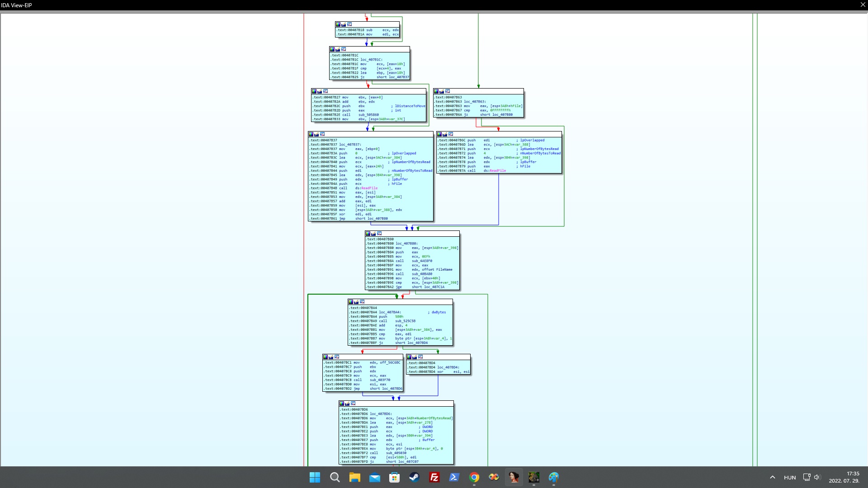The image size is (868, 488).
Task: Click edit icon on loc_407BD6 block header
Action: pos(347,404)
